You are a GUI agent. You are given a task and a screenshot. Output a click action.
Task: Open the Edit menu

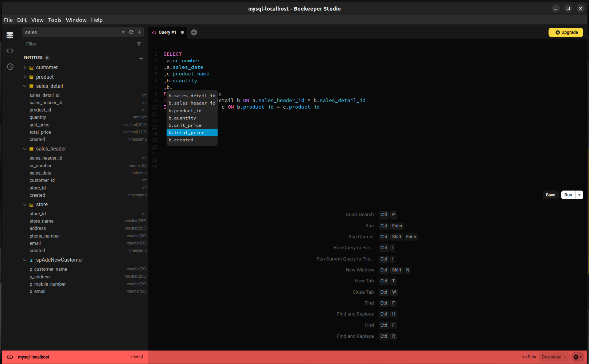(22, 20)
